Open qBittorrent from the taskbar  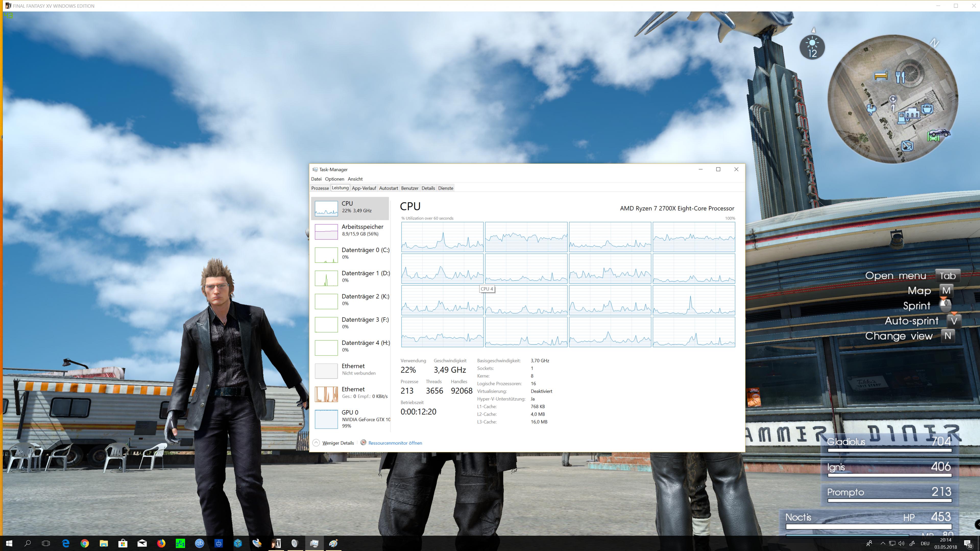199,543
